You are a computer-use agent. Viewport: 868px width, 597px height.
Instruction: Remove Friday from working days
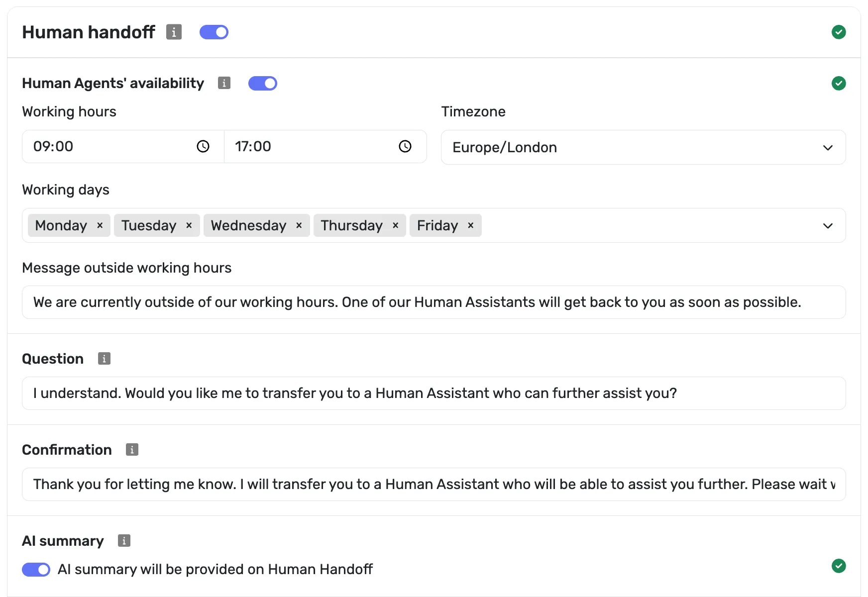[471, 225]
